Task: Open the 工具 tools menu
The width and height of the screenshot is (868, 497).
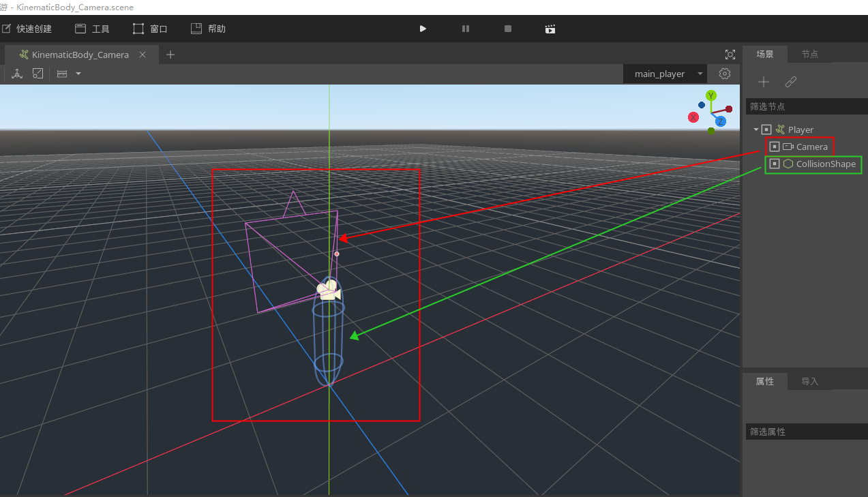Action: click(92, 29)
